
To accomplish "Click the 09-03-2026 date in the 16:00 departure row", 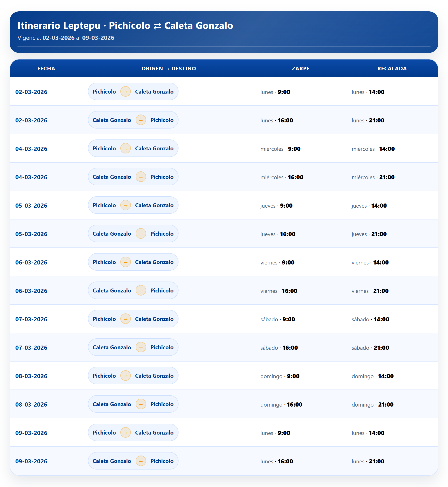I will [31, 461].
